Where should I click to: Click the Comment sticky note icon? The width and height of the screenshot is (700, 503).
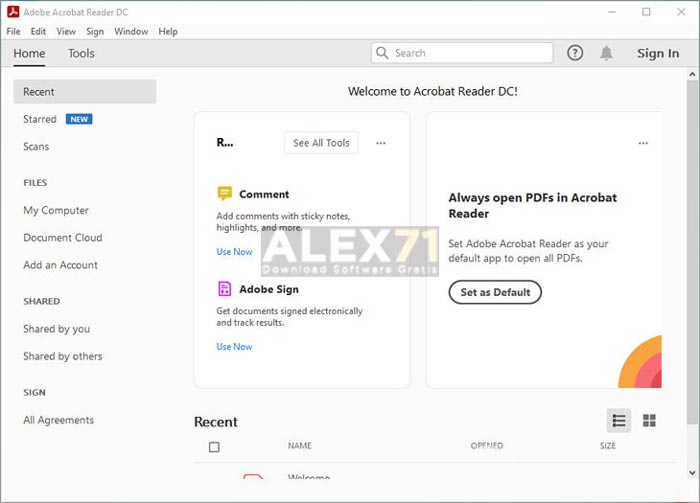click(x=224, y=194)
